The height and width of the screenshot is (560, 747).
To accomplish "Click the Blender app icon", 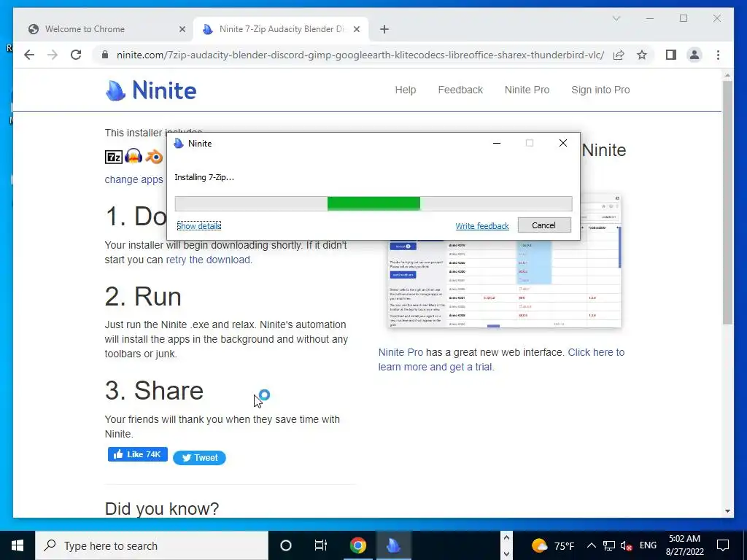I will (x=154, y=156).
